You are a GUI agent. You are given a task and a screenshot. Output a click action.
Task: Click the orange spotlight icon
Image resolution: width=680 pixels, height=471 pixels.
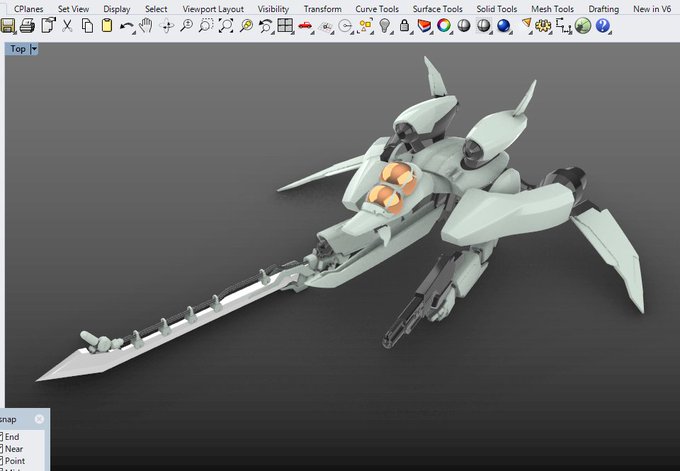[x=526, y=24]
